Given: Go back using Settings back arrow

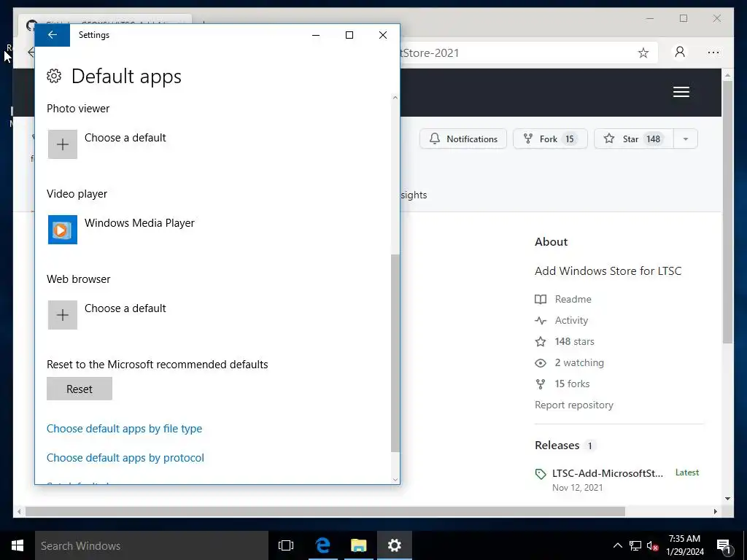Looking at the screenshot, I should (x=53, y=35).
